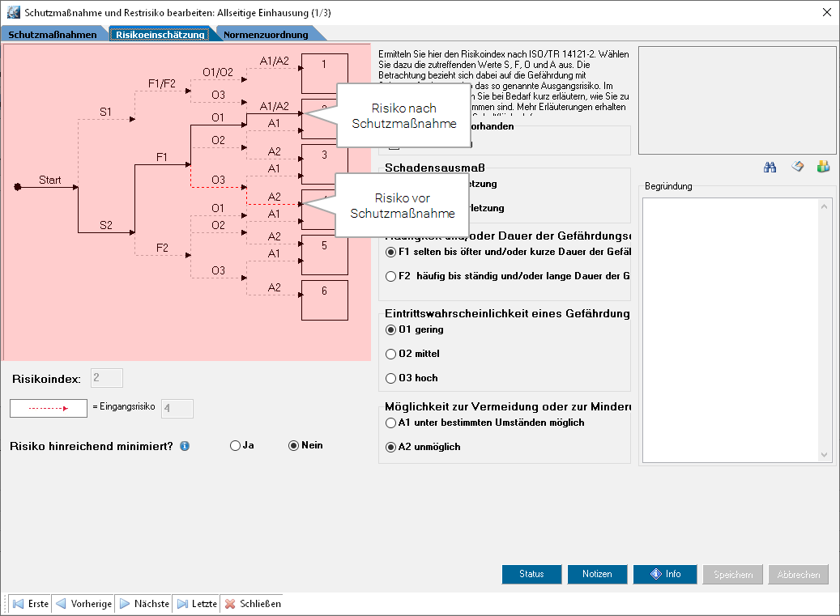Screen dimensions: 840x616
Task: Click the binoculars search icon
Action: (x=770, y=167)
